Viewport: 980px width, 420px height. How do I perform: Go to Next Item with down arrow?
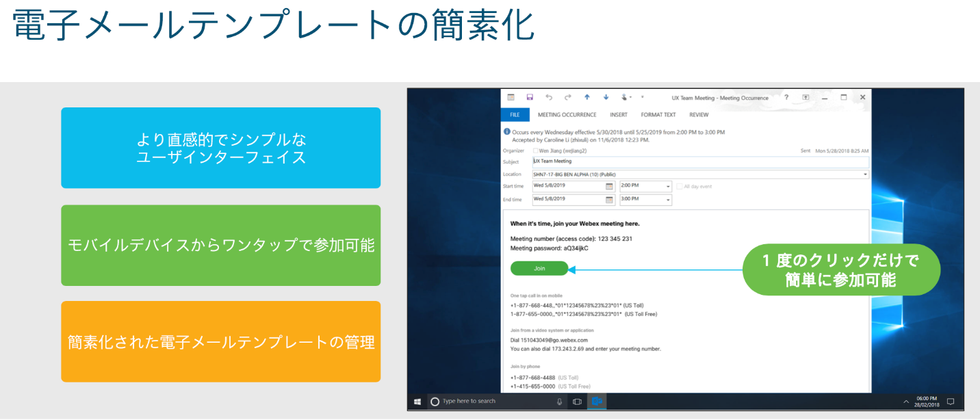pyautogui.click(x=606, y=98)
